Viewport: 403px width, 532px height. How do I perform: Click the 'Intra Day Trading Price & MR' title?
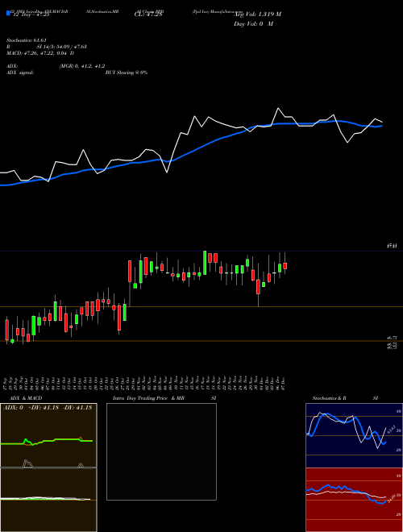(x=148, y=398)
